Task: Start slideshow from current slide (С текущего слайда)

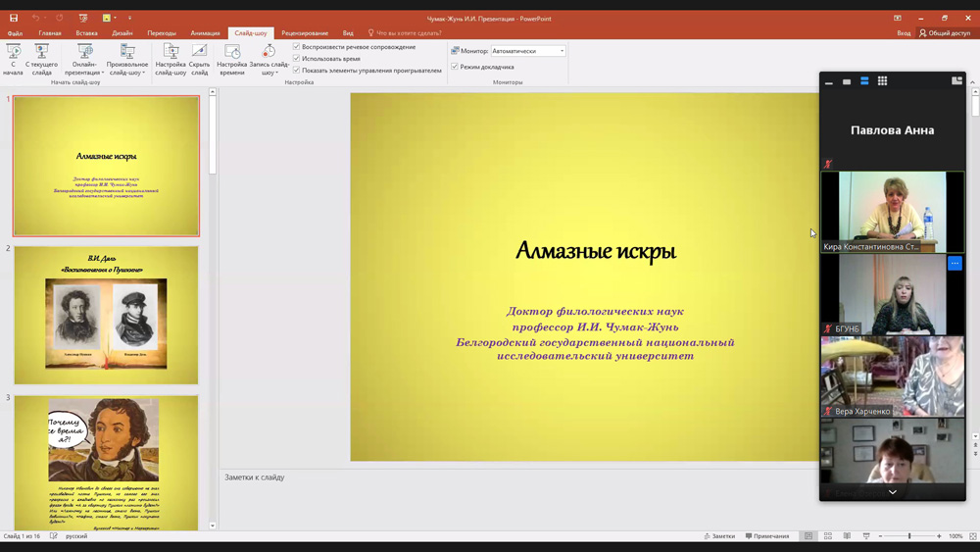Action: click(41, 59)
